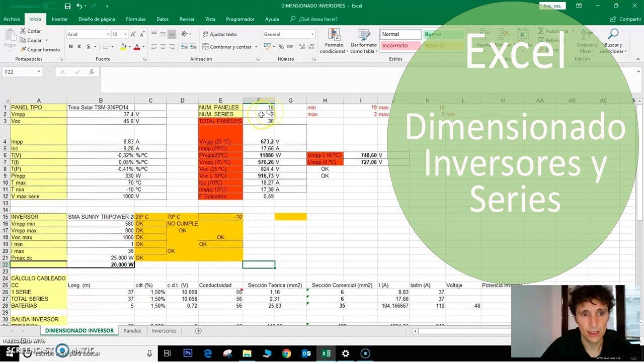This screenshot has width=644, height=362.
Task: Open Fuente group dialog launcher
Action: click(x=144, y=59)
